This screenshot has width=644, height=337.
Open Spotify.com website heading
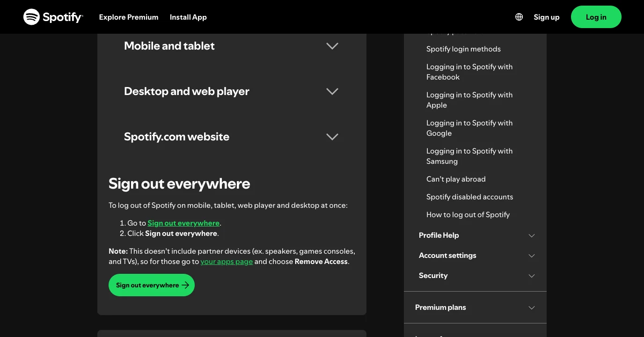coord(176,137)
